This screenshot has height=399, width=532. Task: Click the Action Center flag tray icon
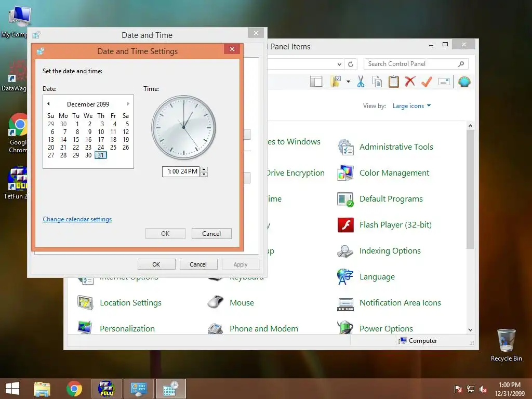pos(458,389)
